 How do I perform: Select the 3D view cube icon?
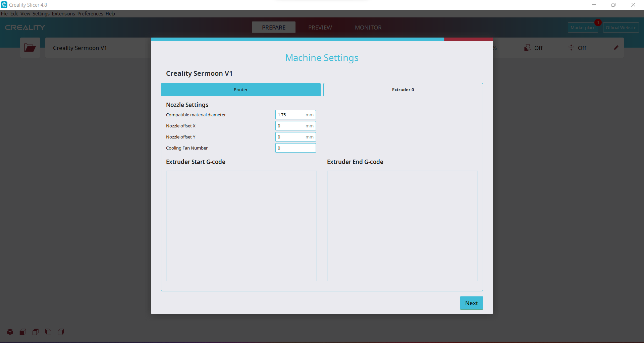pos(10,332)
